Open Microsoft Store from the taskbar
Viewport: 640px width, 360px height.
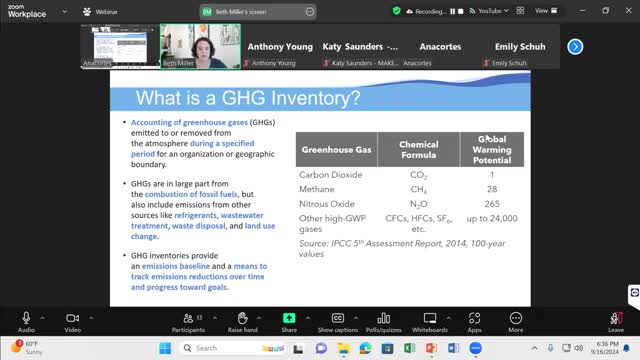click(x=387, y=349)
